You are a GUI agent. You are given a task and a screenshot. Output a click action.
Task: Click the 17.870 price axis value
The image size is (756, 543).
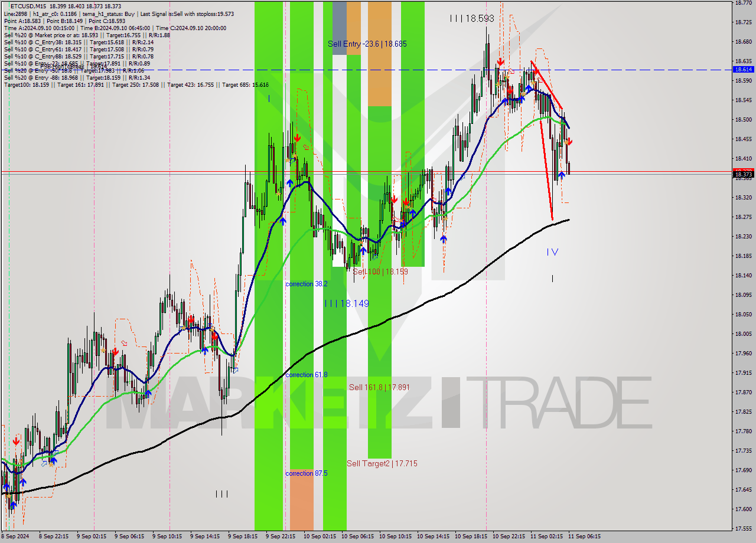click(743, 392)
